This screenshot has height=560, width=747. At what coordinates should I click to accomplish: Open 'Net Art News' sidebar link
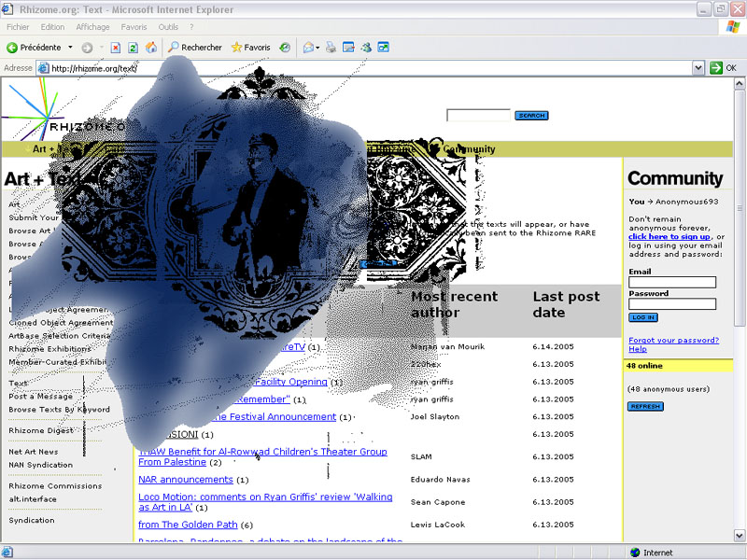(34, 452)
